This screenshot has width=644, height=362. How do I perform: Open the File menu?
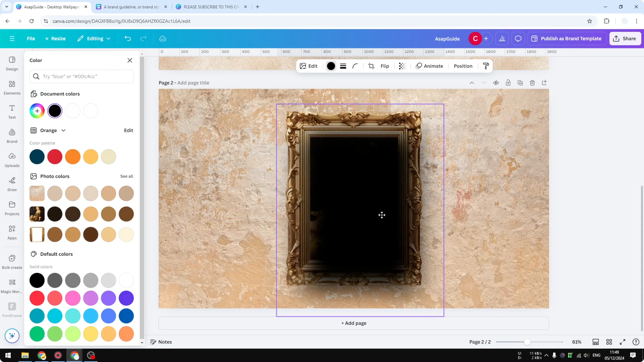(31, 38)
